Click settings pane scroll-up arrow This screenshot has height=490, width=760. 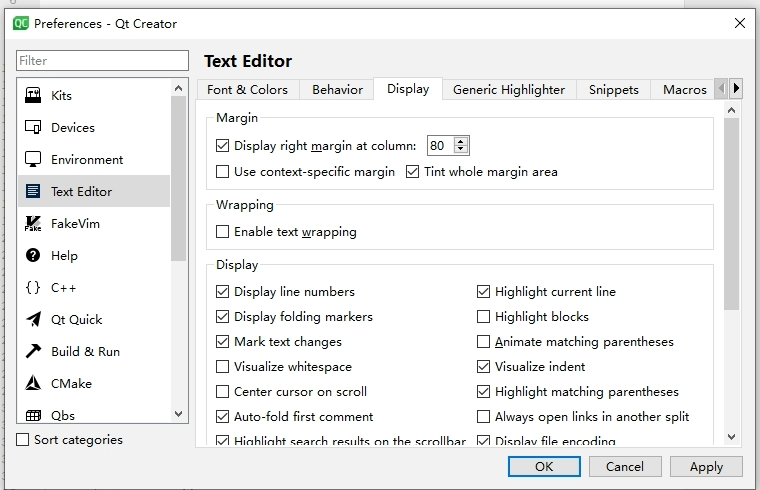click(x=731, y=110)
